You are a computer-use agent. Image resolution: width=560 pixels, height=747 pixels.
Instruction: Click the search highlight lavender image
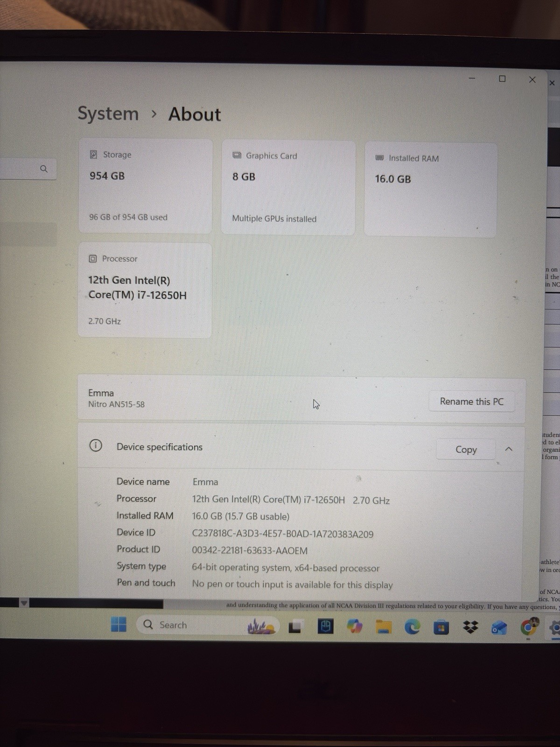(x=261, y=626)
